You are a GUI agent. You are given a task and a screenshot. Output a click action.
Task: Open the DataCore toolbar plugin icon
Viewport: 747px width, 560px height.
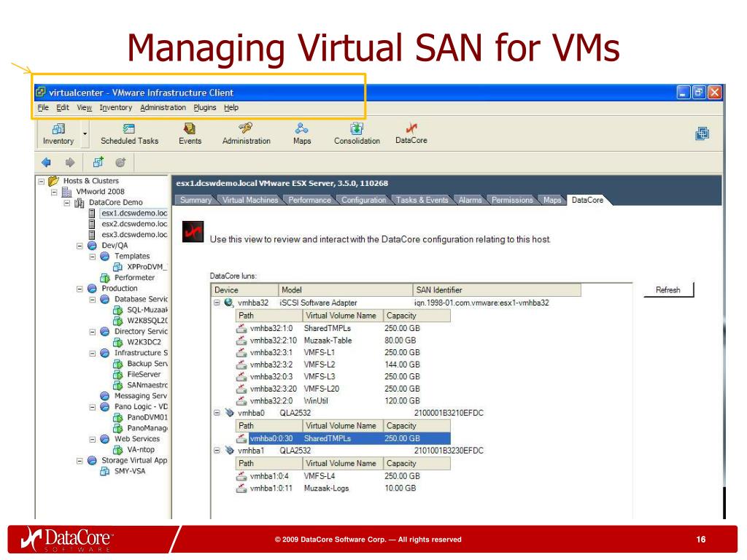(x=411, y=134)
